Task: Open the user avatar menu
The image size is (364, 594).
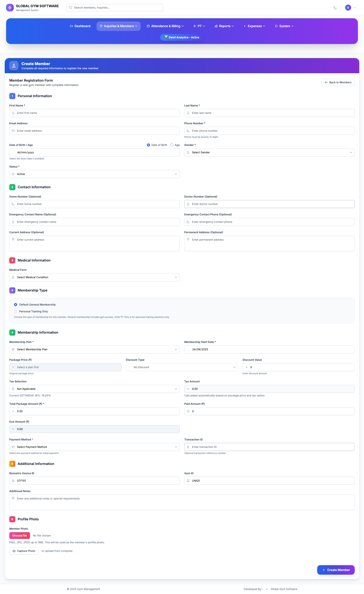Action: tap(348, 7)
